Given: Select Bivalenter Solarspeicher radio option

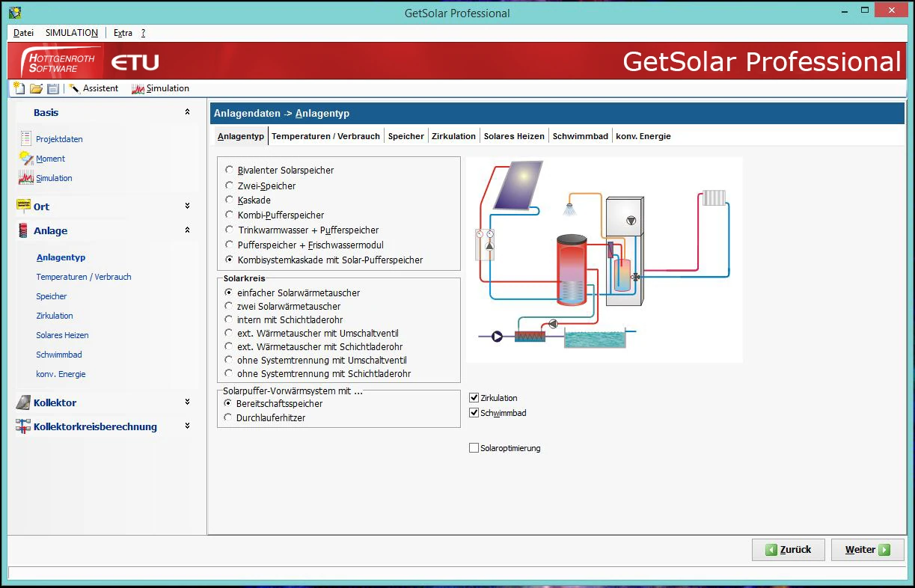Looking at the screenshot, I should click(229, 170).
